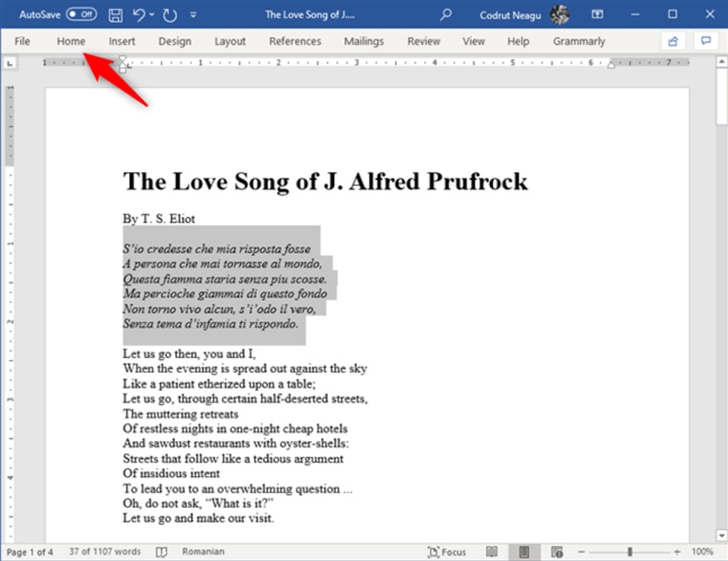Click the Save floppy disk icon
The width and height of the screenshot is (728, 561).
click(115, 15)
